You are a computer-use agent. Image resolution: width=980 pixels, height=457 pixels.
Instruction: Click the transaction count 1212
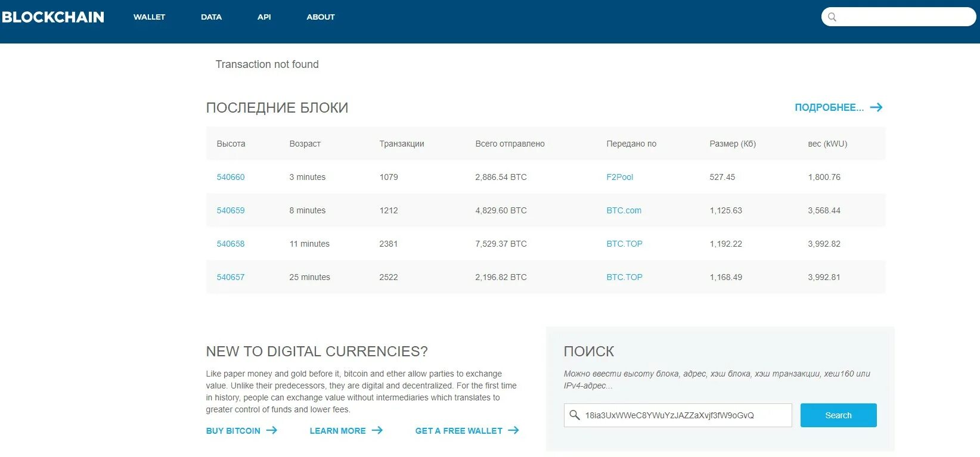point(389,210)
